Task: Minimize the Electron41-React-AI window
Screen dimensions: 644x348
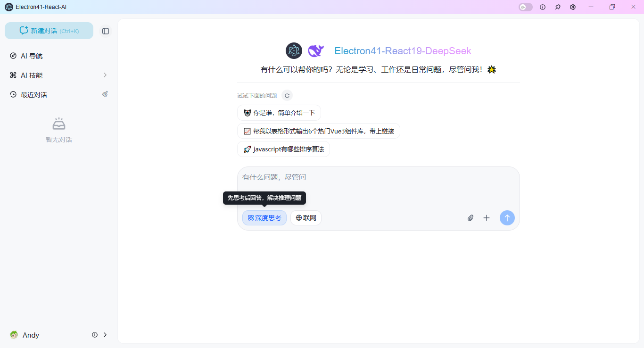Action: click(x=591, y=7)
